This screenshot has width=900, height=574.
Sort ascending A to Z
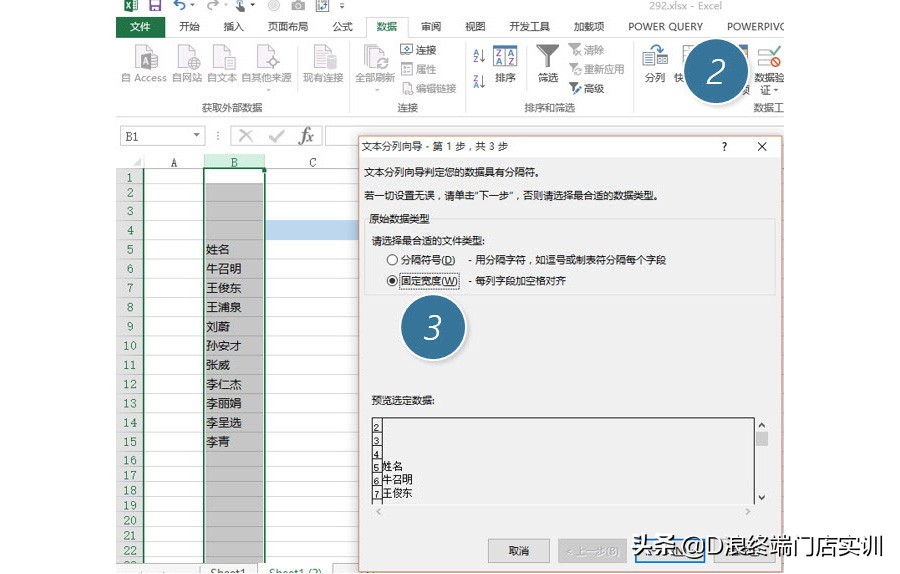(479, 56)
